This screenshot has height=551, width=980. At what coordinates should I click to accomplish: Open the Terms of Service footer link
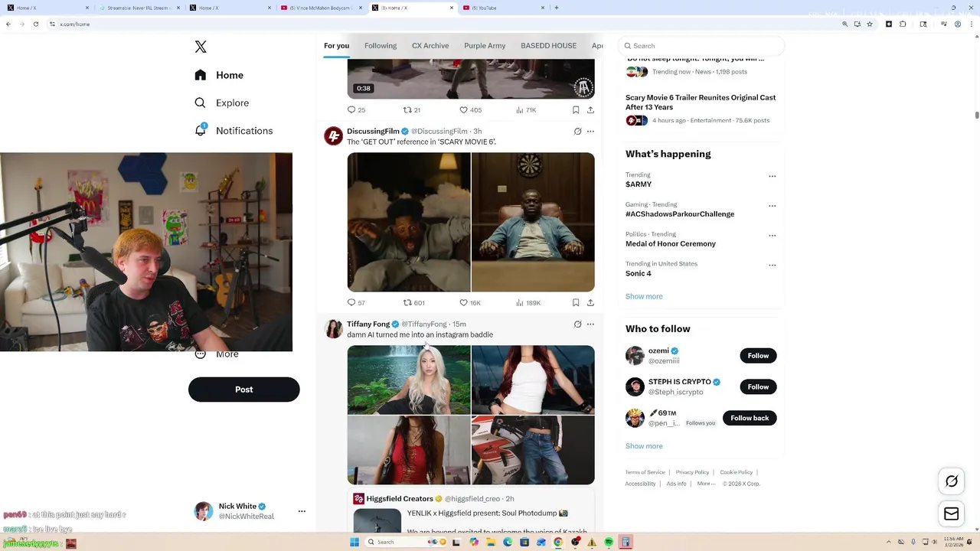coord(645,472)
